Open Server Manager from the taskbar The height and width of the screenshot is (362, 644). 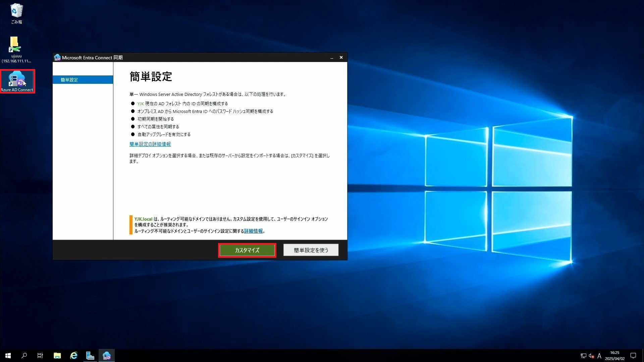pyautogui.click(x=90, y=356)
